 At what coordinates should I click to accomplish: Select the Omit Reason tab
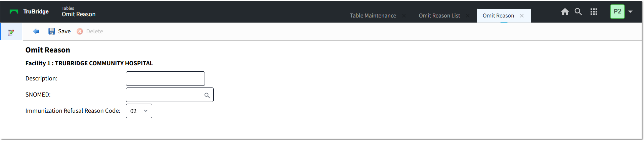(498, 15)
